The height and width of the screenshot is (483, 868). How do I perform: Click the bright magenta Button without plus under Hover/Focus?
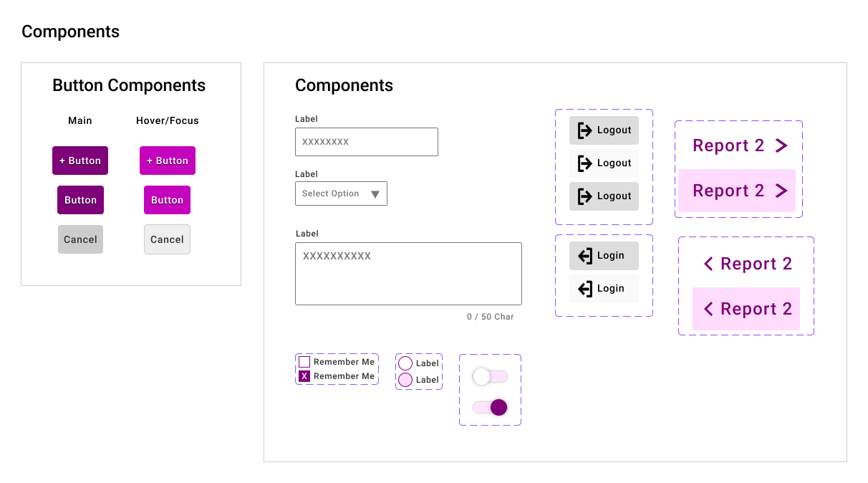tap(167, 200)
